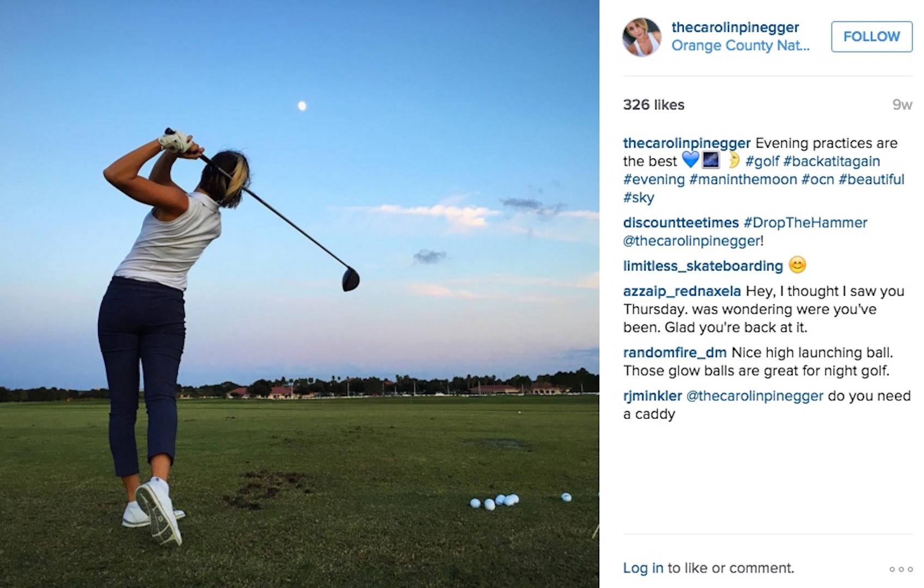Visit discountteetimes commenter profile
Viewport: 924px width, 588px height.
[x=681, y=223]
